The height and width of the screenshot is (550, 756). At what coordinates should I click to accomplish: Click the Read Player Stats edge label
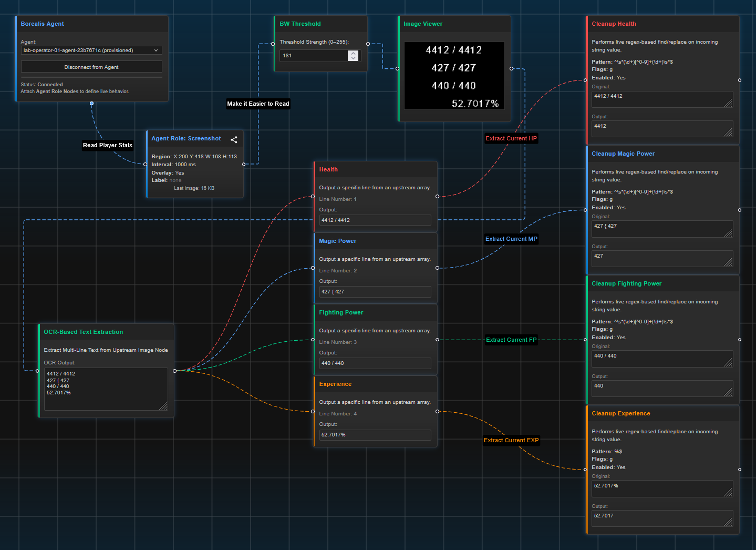point(108,145)
